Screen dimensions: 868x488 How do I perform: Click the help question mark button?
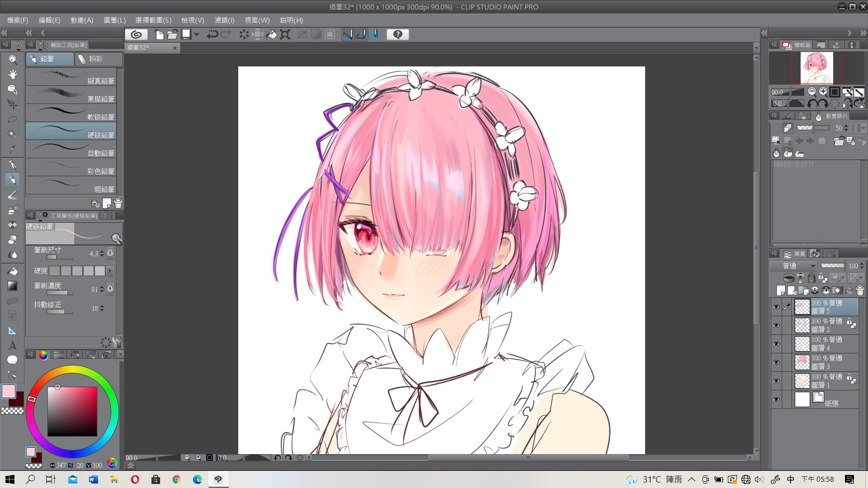pos(398,34)
